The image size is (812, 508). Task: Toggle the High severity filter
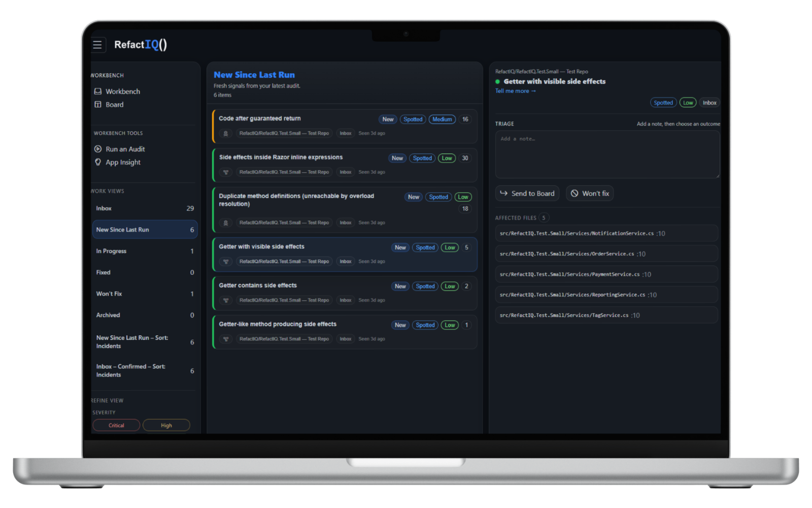coord(166,425)
